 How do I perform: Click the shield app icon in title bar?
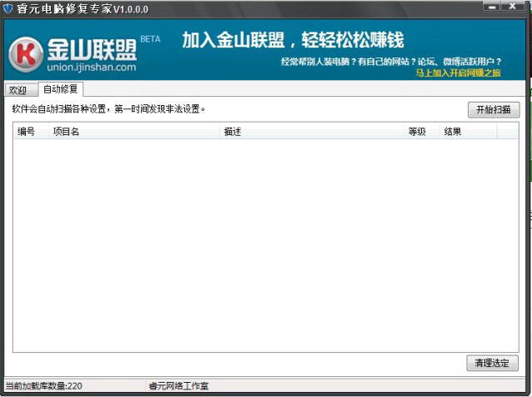pos(8,8)
